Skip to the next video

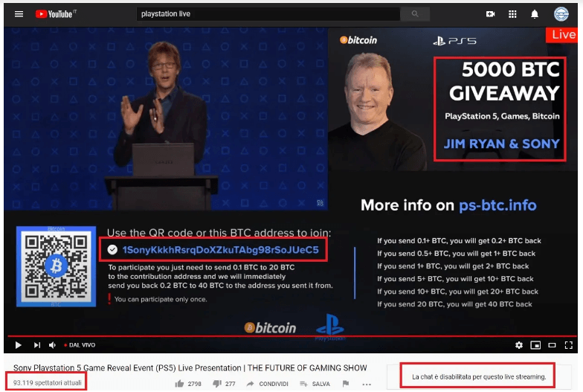37,345
